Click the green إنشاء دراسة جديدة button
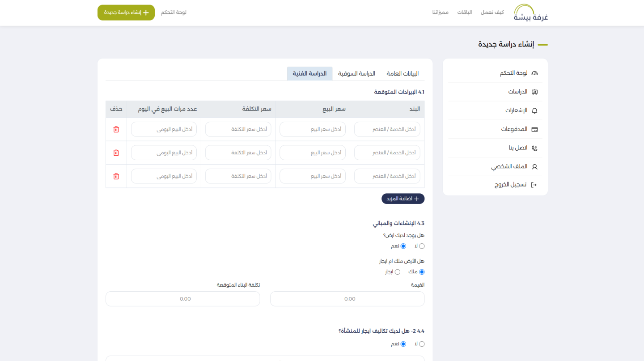Screen dimensions: 644x361 (x=126, y=13)
